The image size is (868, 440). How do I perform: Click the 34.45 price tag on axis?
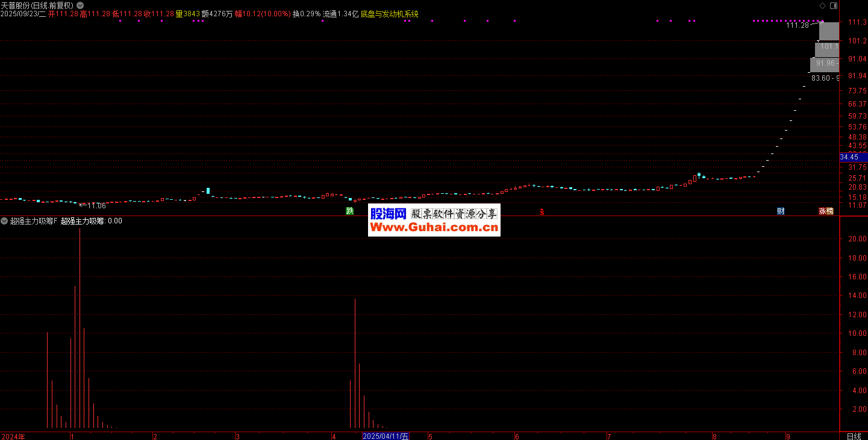852,157
